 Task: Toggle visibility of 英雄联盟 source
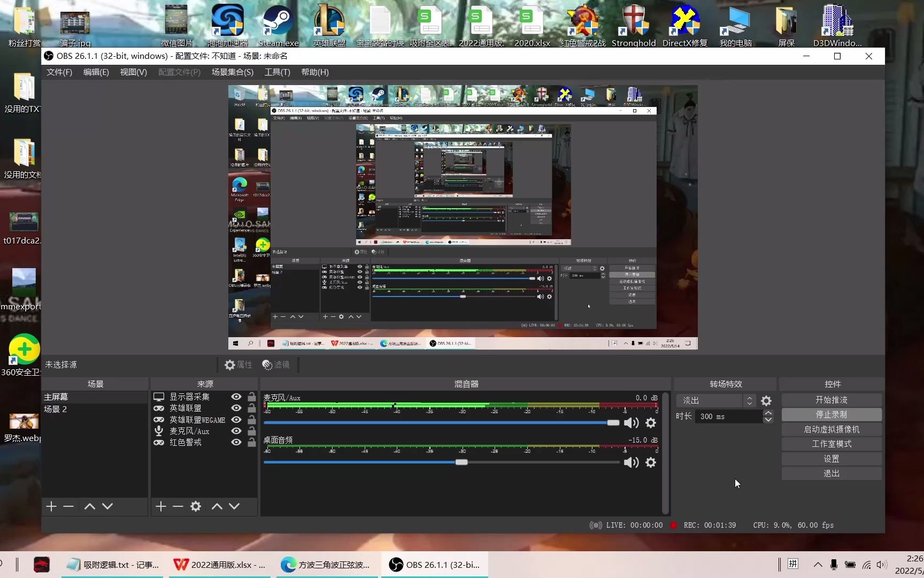[x=236, y=408]
